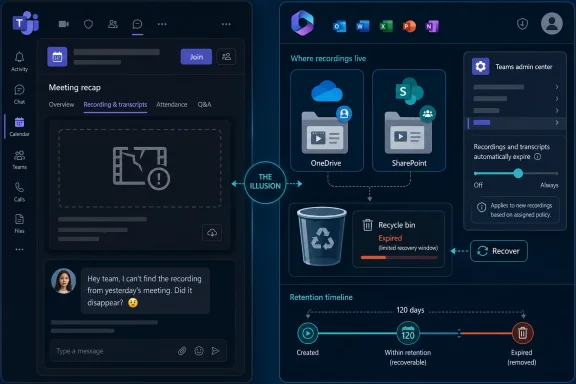
Task: Click the chat sender's profile photo
Action: point(64,281)
